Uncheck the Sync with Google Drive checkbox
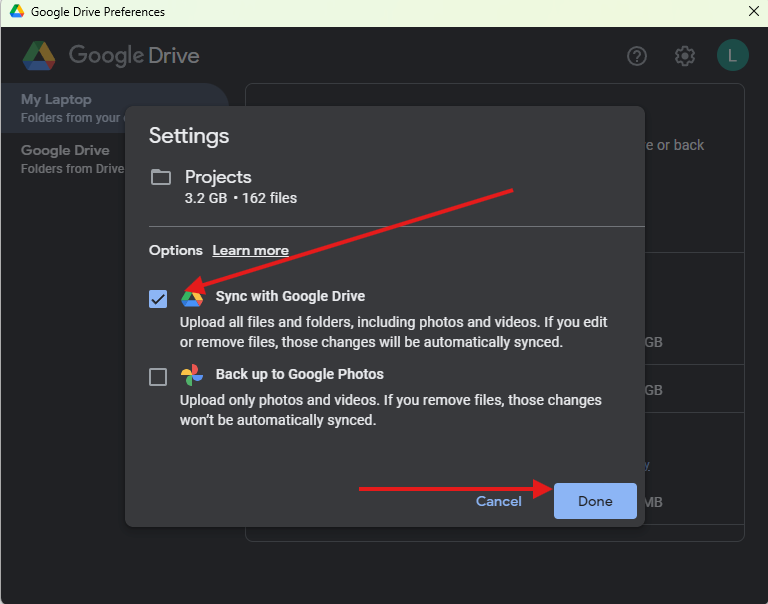The width and height of the screenshot is (768, 604). coord(158,299)
